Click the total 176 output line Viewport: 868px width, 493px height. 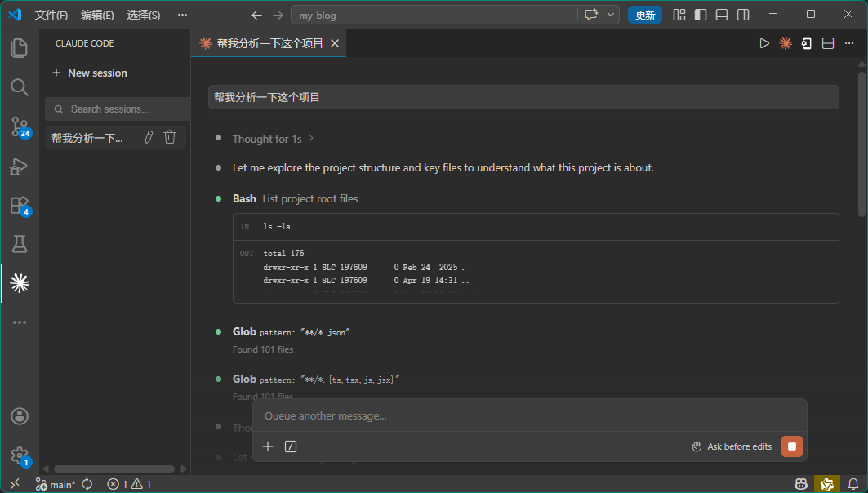coord(283,253)
